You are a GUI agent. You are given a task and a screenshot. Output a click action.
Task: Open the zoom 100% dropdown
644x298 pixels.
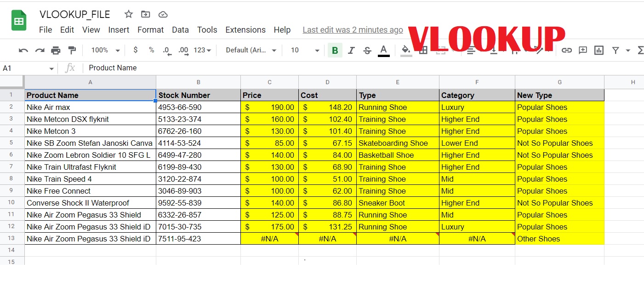coord(105,50)
